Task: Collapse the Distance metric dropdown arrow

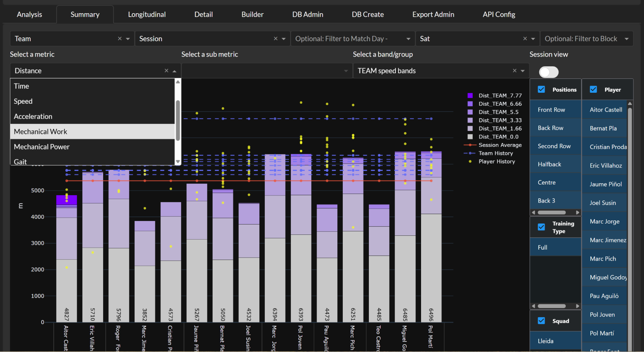Action: 175,71
